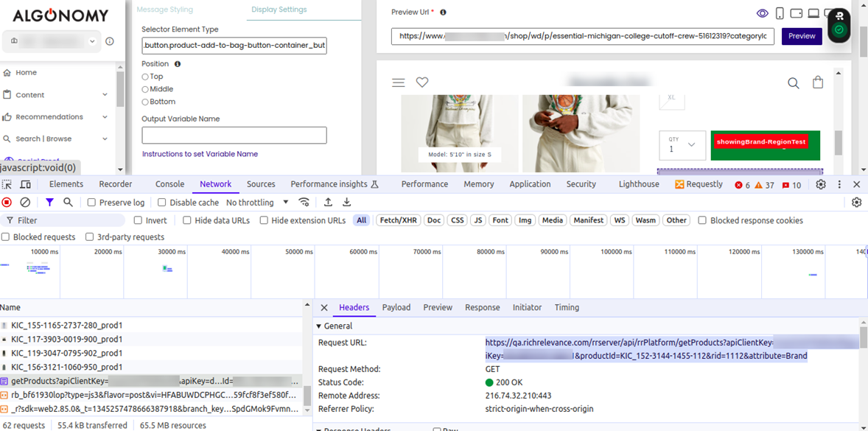
Task: Open DevTools settings gear
Action: tap(821, 184)
